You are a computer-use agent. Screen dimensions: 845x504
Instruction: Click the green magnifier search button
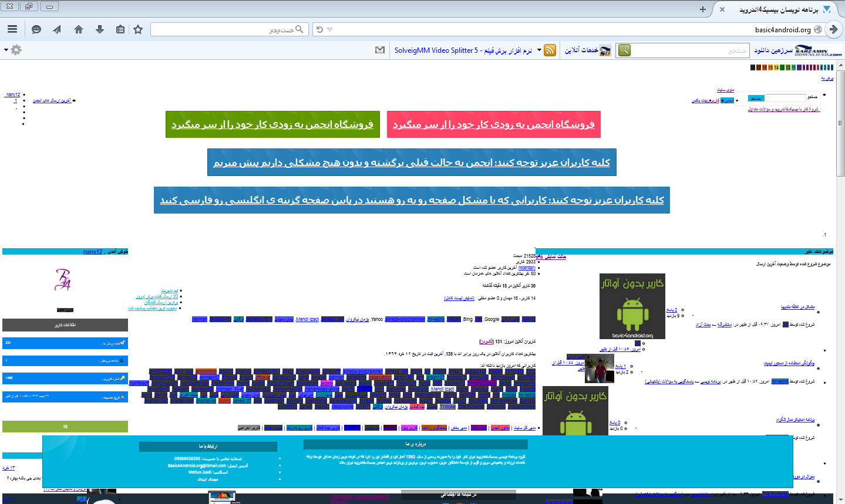coord(624,50)
